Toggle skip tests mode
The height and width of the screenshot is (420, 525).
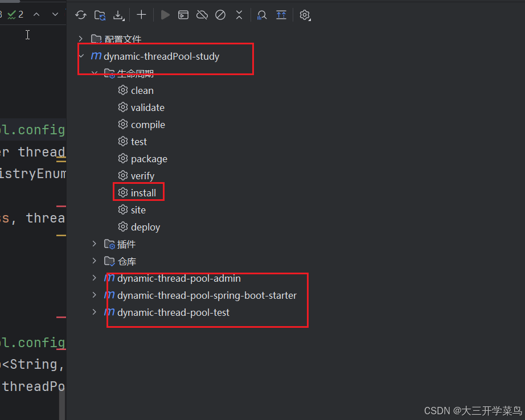[220, 15]
